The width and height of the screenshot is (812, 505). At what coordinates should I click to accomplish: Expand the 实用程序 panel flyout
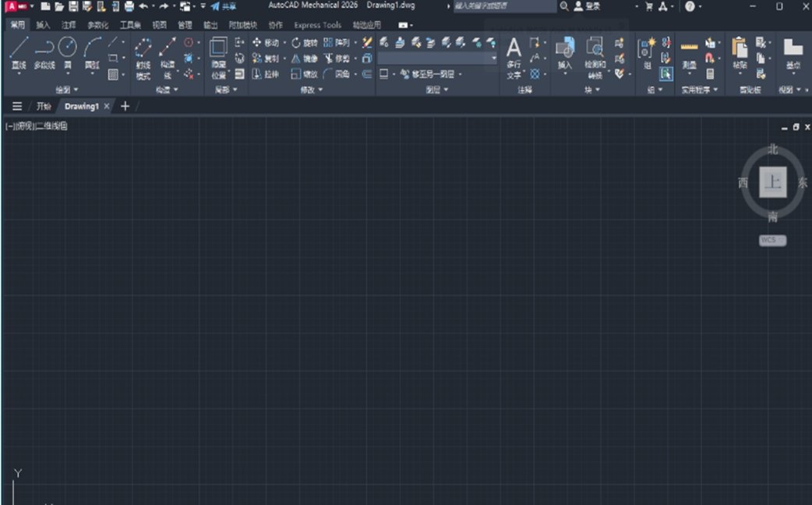click(x=700, y=90)
